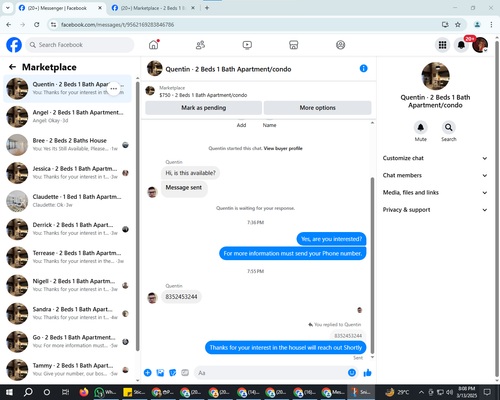500x400 pixels.
Task: Expand Media, files and links section
Action: coord(435,192)
